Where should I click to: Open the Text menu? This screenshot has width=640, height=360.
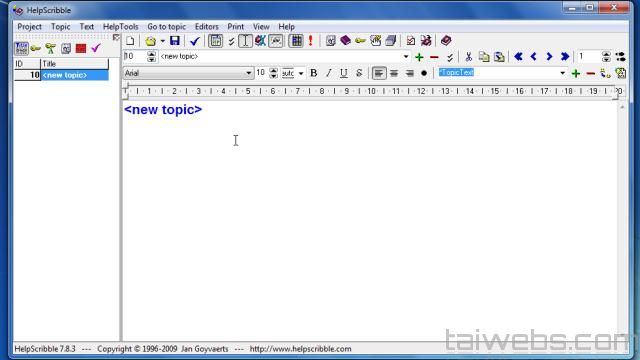(x=87, y=27)
